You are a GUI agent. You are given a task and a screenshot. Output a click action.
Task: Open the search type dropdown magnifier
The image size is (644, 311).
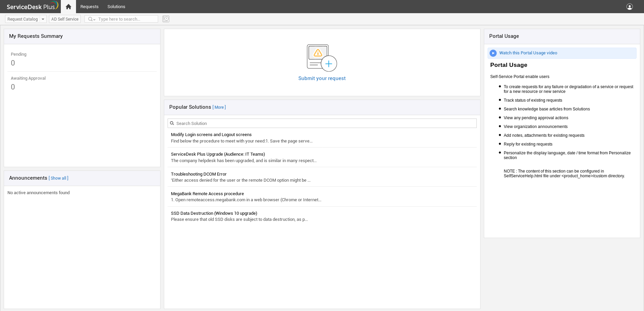[x=92, y=19]
